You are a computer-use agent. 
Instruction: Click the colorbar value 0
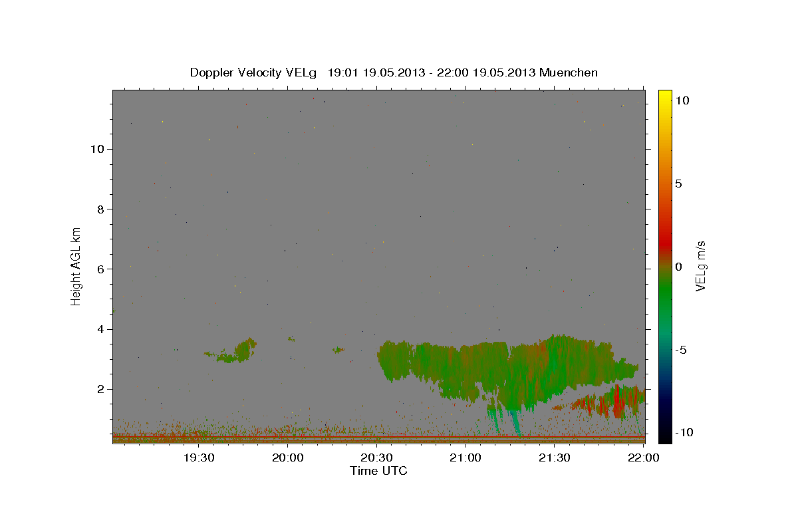coord(678,267)
